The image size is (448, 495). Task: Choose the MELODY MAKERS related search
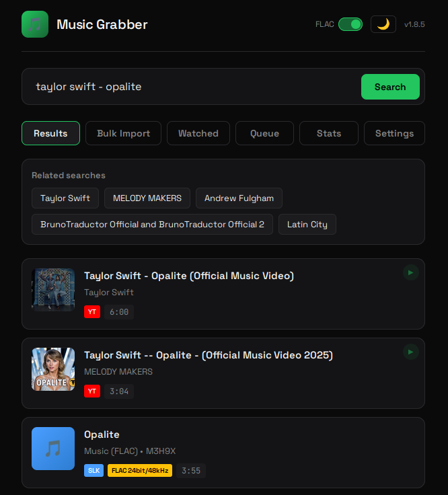(x=147, y=198)
